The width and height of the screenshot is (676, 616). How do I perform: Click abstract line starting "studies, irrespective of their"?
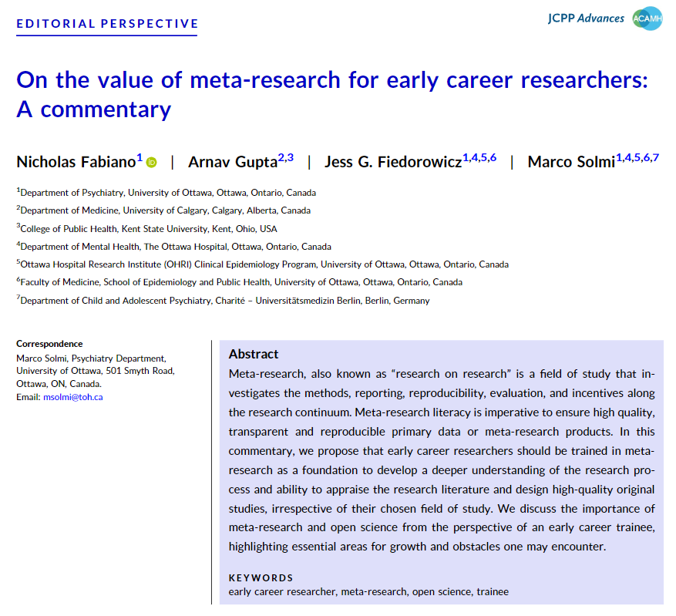442,509
